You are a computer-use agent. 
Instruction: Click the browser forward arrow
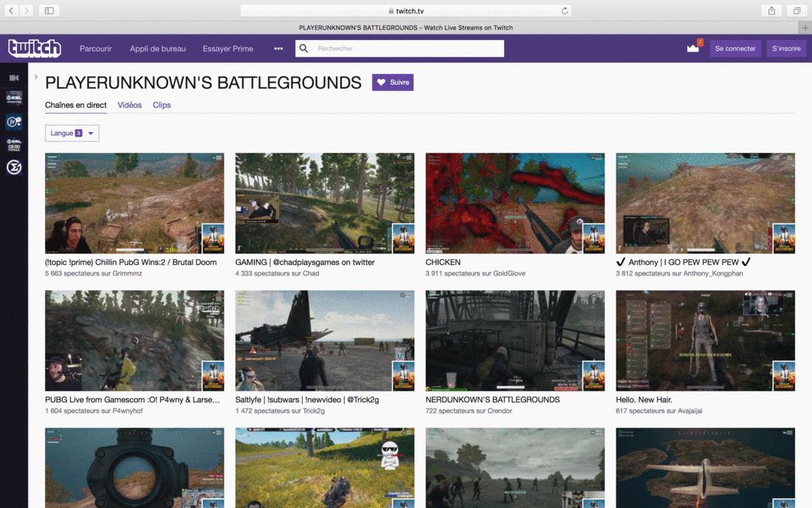pyautogui.click(x=27, y=10)
